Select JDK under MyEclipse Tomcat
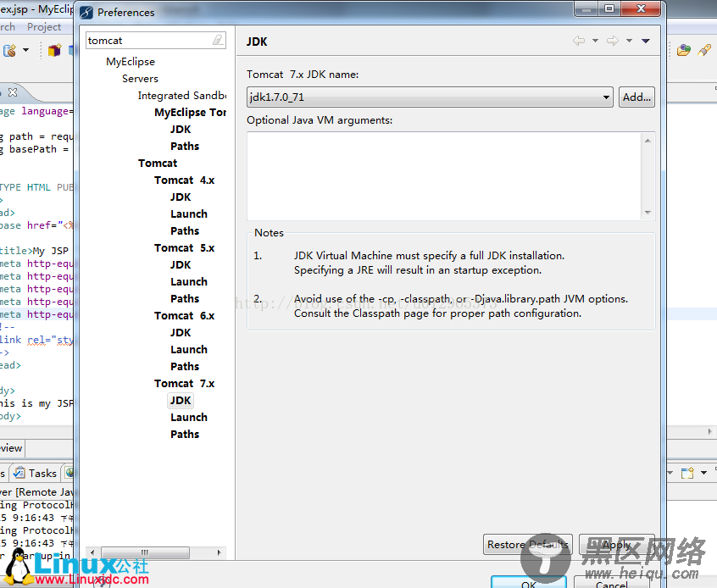 [x=181, y=129]
